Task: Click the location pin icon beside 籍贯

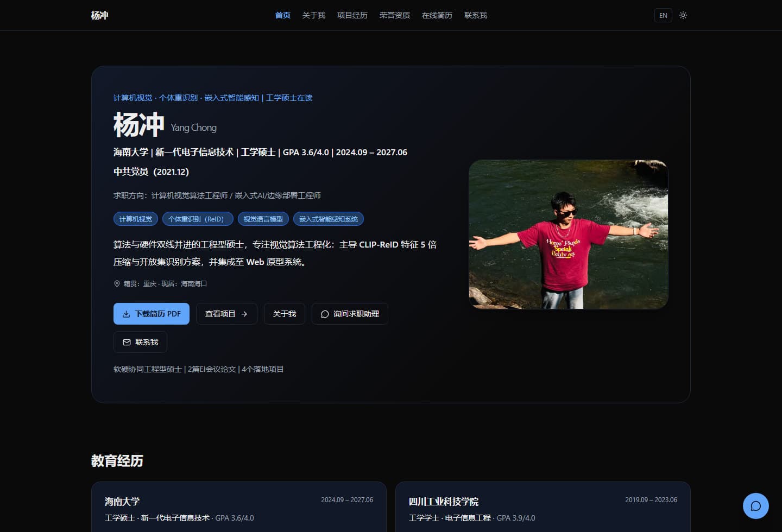Action: tap(117, 284)
